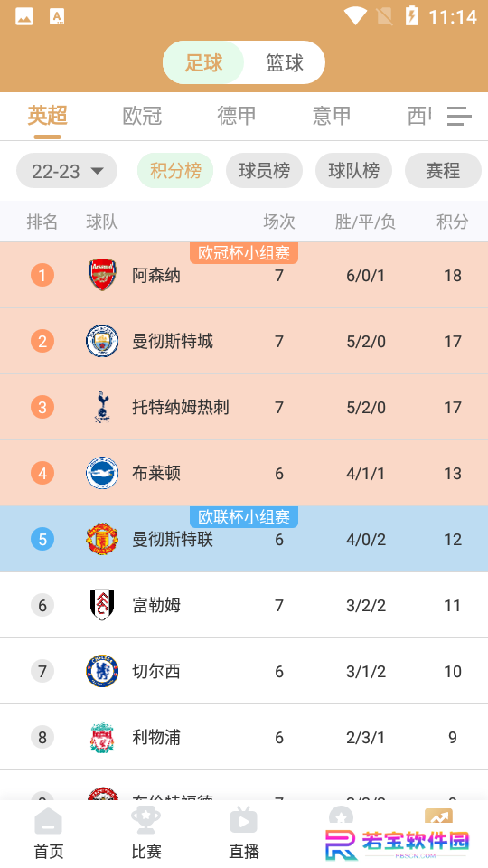Select the 赛程 filter chip
488x868 pixels.
(443, 171)
